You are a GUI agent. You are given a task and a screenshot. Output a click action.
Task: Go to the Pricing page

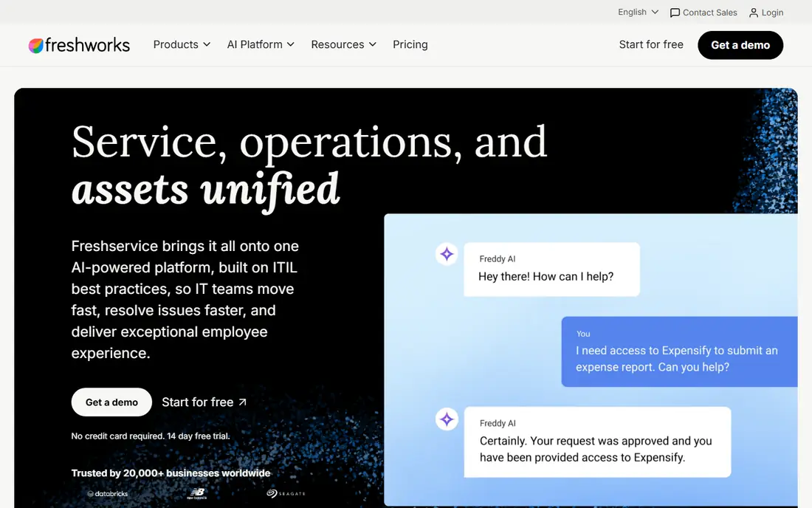click(x=410, y=44)
